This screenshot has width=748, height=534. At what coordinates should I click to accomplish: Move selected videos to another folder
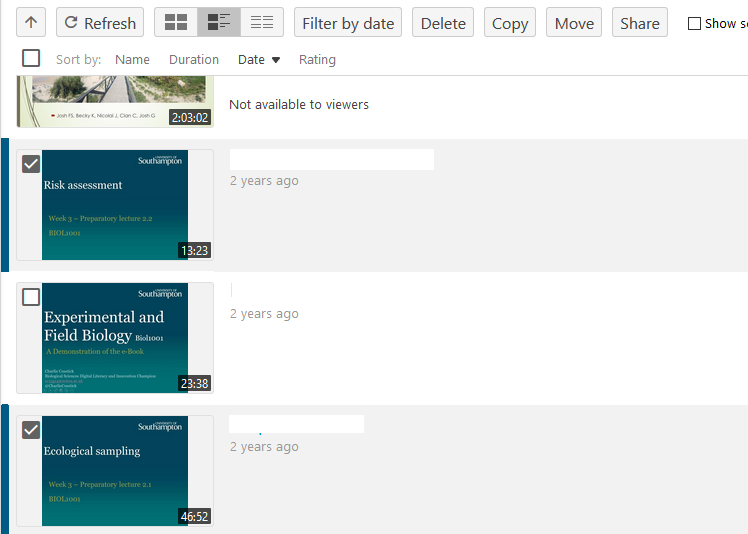point(574,23)
